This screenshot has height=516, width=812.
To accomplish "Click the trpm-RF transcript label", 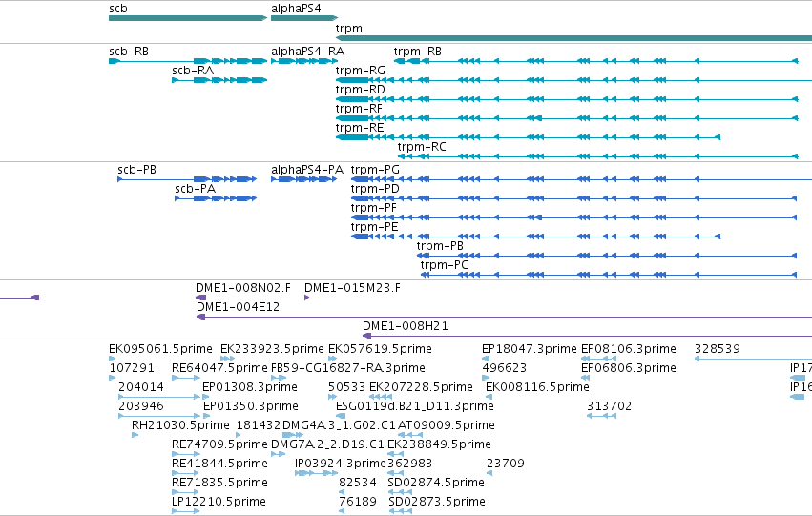I will click(x=359, y=109).
